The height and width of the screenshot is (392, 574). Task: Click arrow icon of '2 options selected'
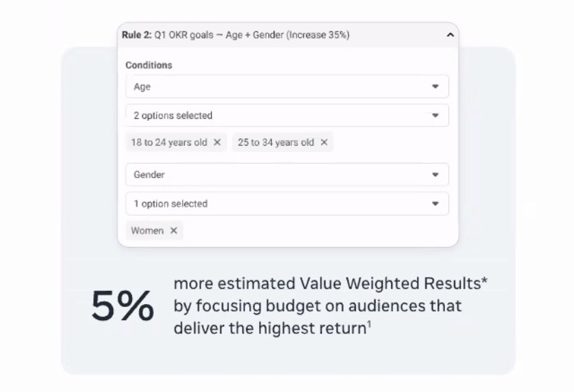click(435, 116)
